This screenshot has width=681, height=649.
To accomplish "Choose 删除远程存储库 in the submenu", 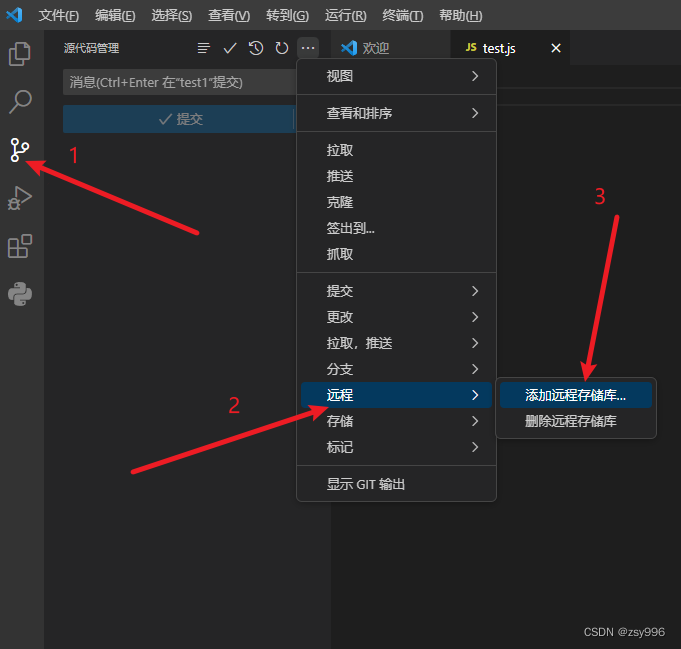I will click(x=576, y=421).
